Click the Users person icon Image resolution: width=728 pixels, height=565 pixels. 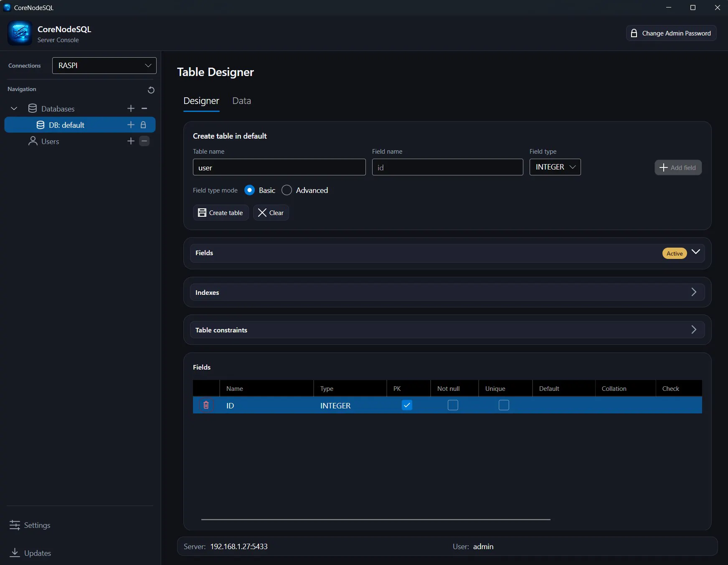33,141
